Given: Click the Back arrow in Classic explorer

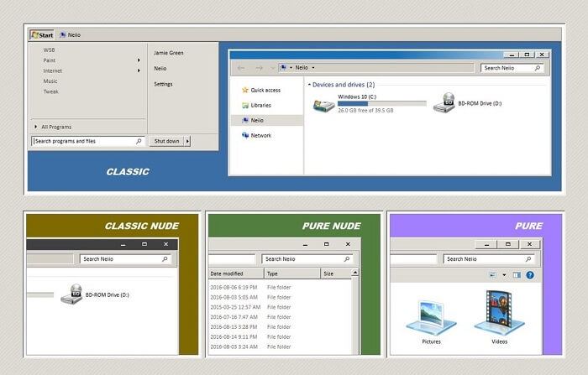Looking at the screenshot, I should click(241, 68).
